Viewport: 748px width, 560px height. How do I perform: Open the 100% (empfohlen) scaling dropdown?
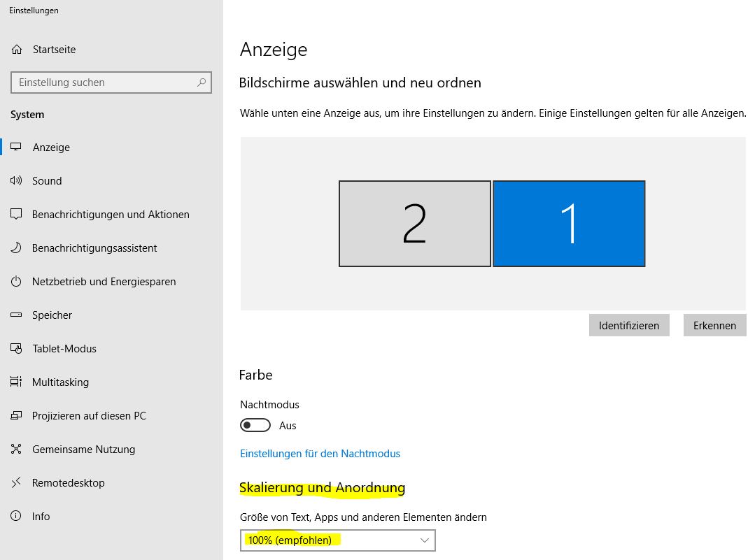pos(337,540)
